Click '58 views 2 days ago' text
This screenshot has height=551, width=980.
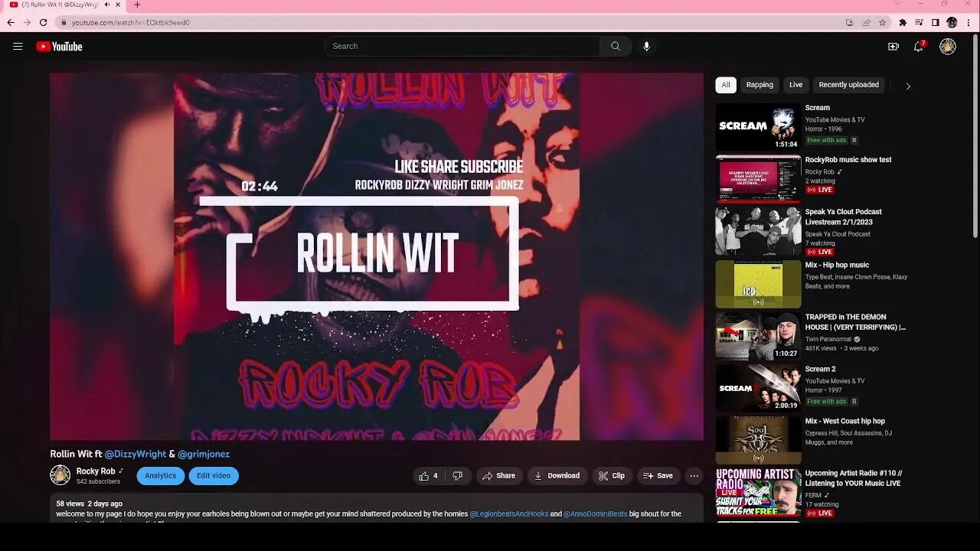click(89, 504)
